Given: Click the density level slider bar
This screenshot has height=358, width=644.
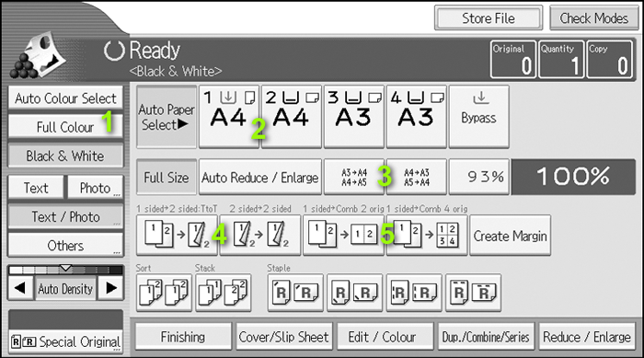Looking at the screenshot, I should [x=65, y=270].
